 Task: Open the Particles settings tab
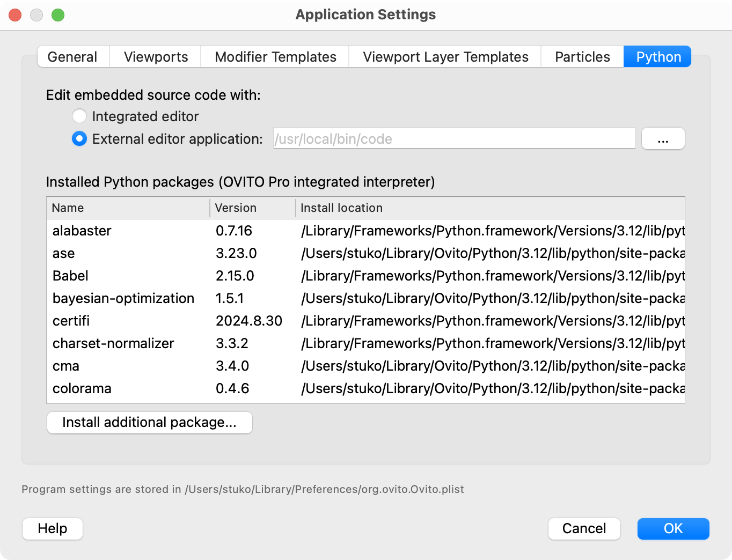[x=582, y=57]
